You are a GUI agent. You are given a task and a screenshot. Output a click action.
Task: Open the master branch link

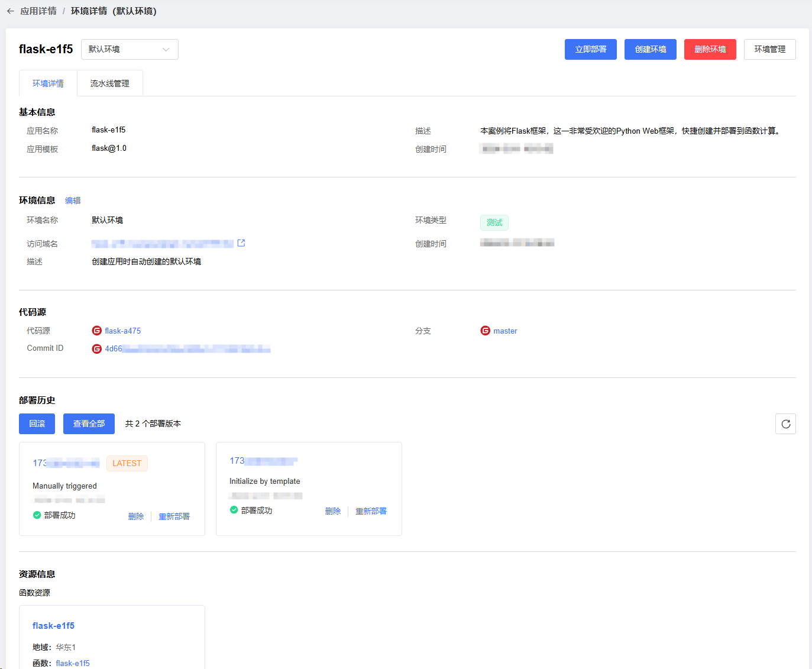505,331
